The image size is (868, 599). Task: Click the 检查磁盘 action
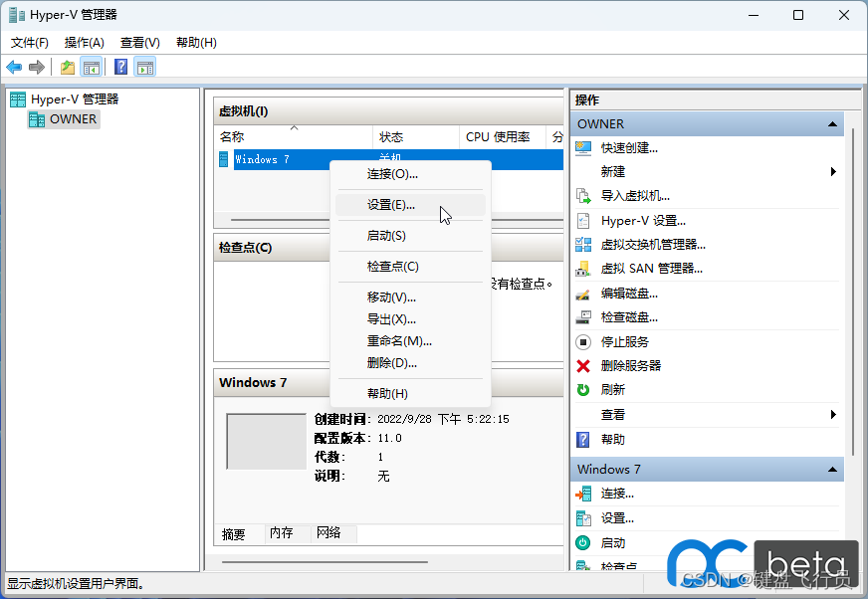(623, 316)
